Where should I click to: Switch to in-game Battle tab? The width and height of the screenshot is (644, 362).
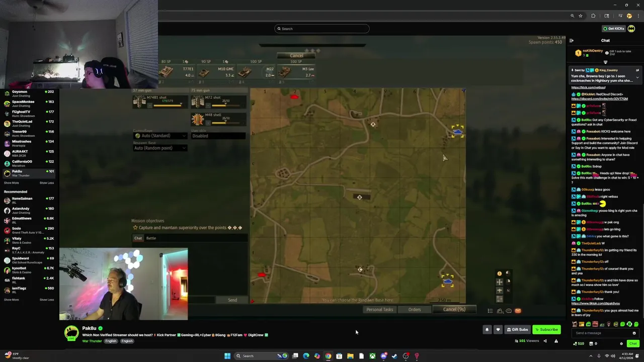tap(151, 238)
